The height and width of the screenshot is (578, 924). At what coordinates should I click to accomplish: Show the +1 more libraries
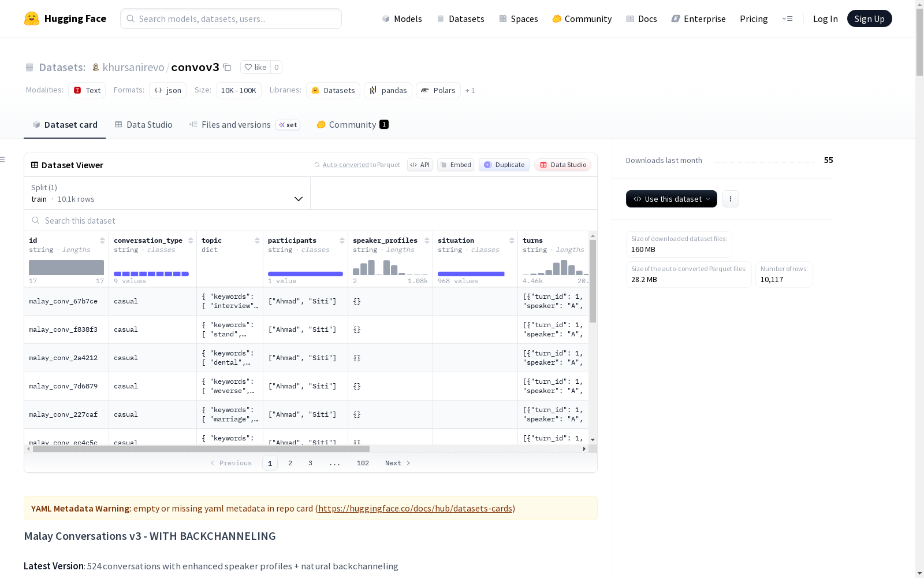[470, 90]
